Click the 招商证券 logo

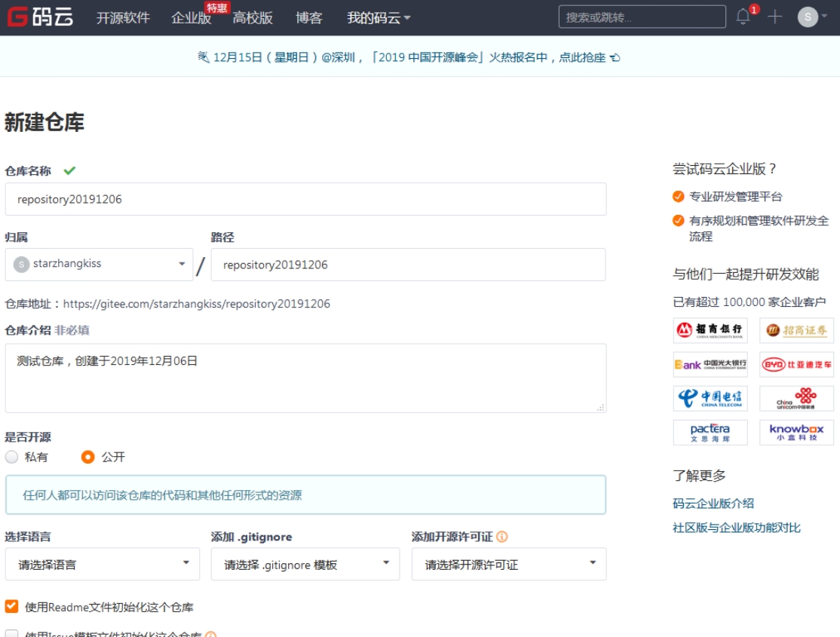point(796,330)
